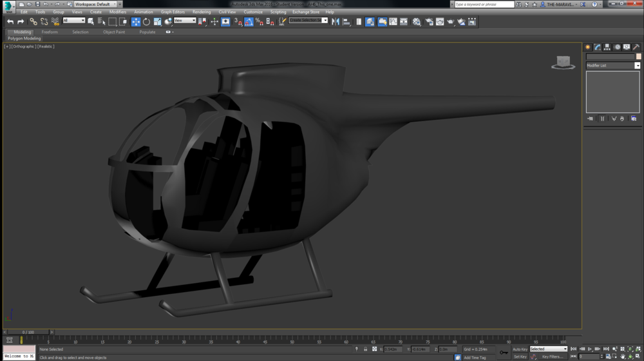Activate the Select and Rotate tool
Screen dimensions: 644x361
pyautogui.click(x=146, y=22)
